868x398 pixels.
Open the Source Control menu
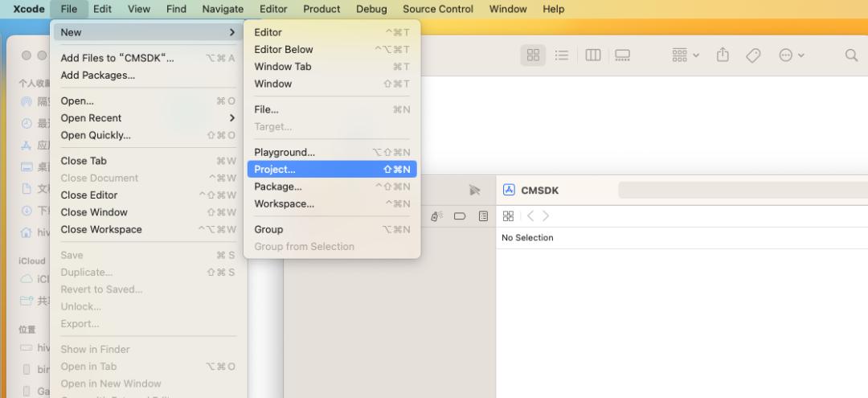(438, 9)
